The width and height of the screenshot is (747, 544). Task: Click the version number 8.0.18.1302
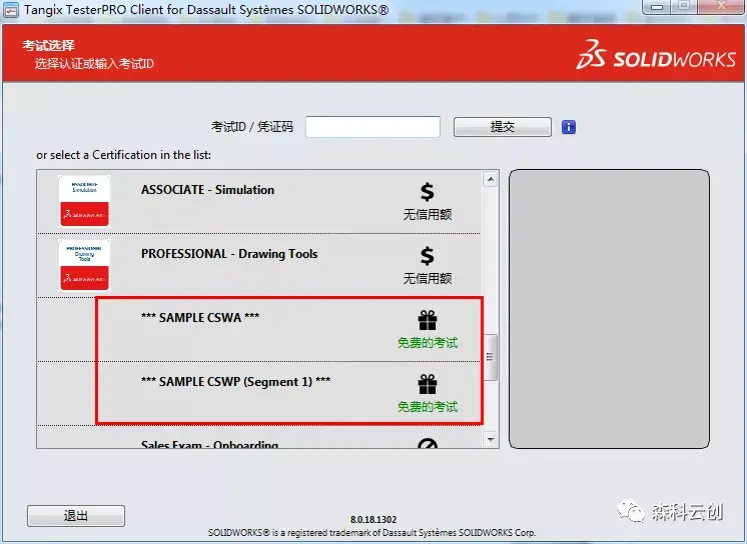coord(374,519)
